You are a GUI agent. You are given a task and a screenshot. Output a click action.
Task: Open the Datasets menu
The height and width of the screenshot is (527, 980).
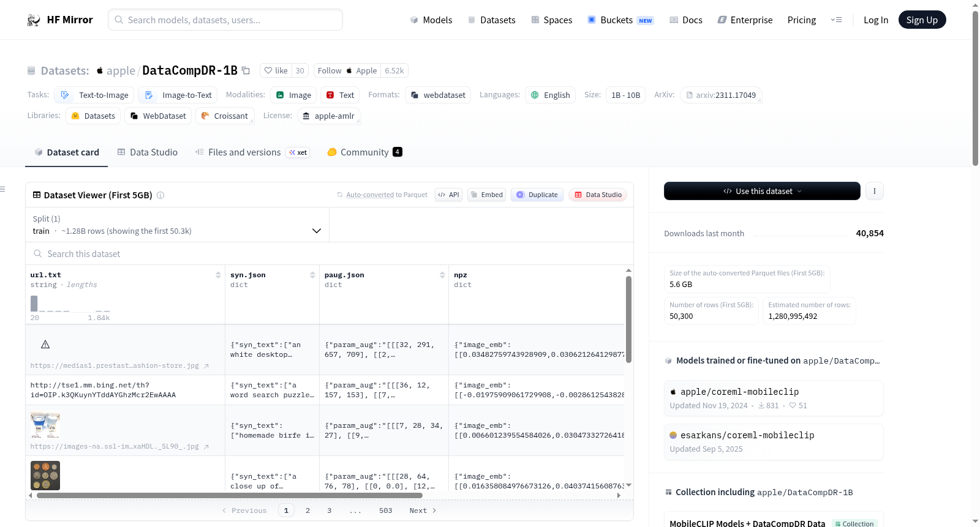(491, 20)
